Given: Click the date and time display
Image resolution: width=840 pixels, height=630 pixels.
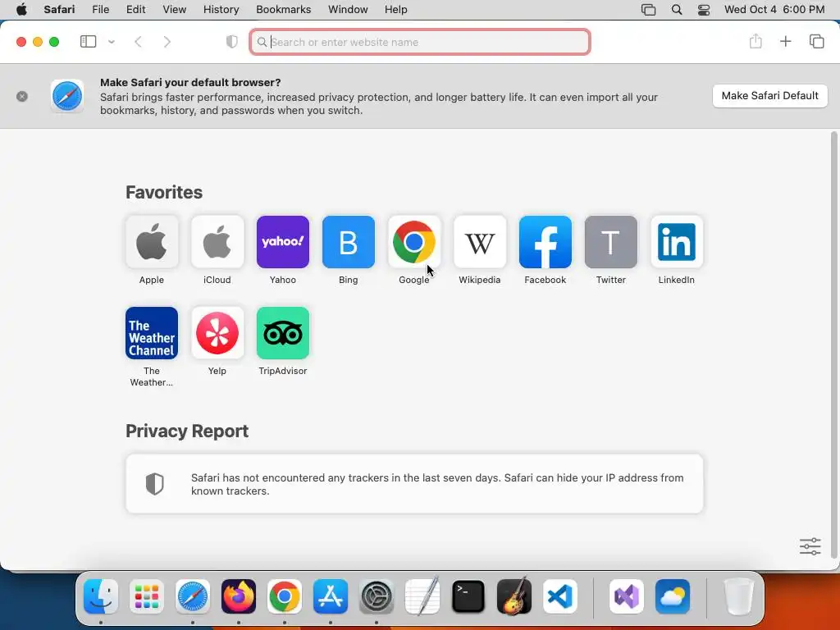Looking at the screenshot, I should click(774, 10).
